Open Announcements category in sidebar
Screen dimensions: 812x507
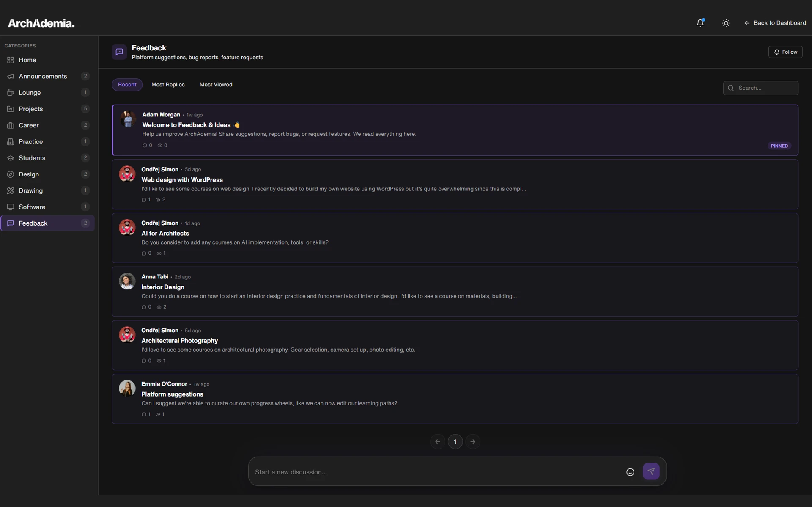(x=43, y=76)
